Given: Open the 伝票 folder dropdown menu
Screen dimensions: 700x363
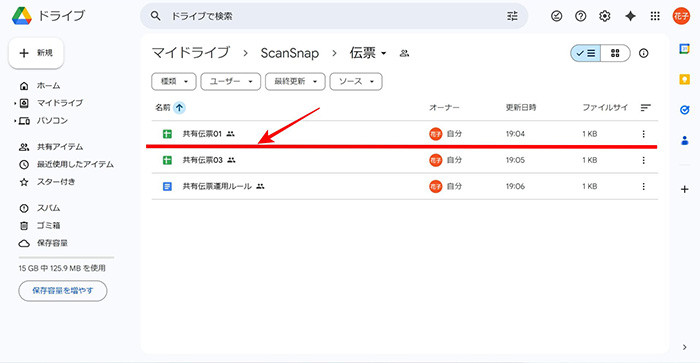Looking at the screenshot, I should point(383,54).
